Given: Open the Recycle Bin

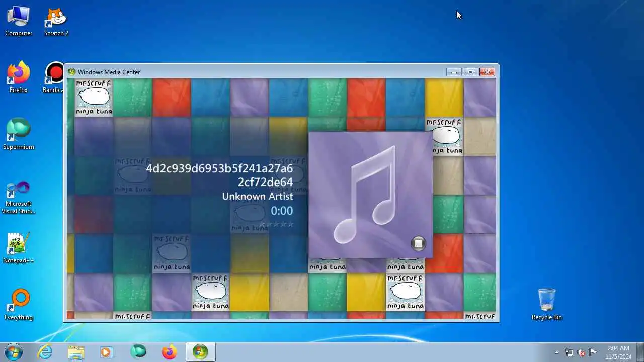Looking at the screenshot, I should tap(546, 305).
